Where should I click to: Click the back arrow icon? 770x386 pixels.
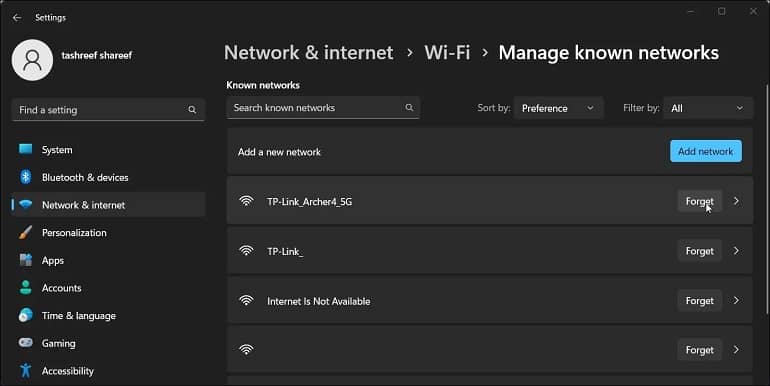[17, 18]
